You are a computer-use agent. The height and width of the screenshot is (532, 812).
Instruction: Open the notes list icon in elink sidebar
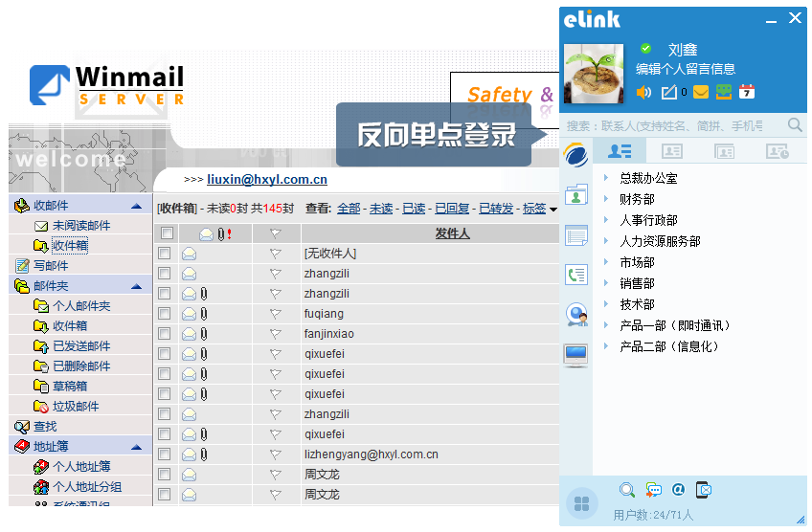(x=575, y=235)
